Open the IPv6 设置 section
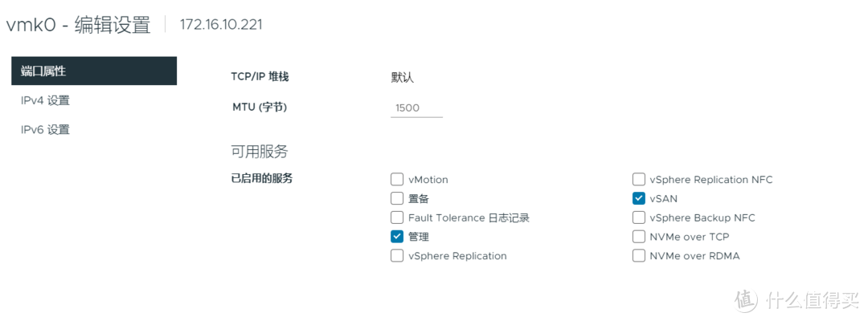 (x=46, y=129)
